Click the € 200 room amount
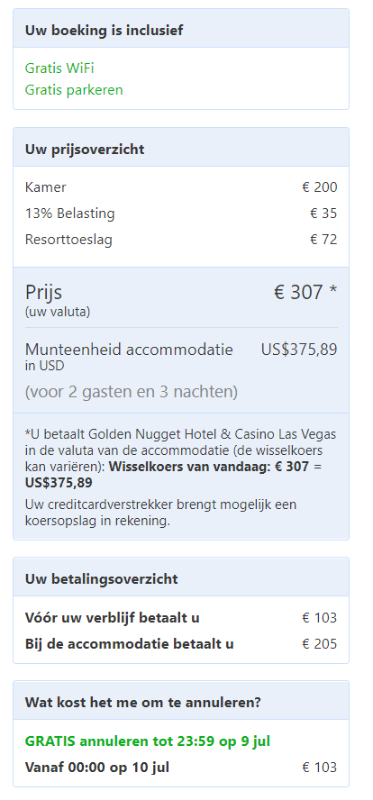373x800 pixels. coord(319,187)
